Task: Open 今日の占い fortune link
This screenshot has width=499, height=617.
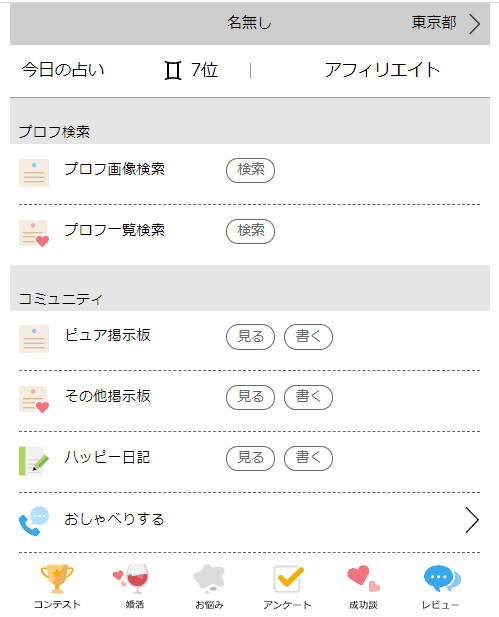Action: 63,70
